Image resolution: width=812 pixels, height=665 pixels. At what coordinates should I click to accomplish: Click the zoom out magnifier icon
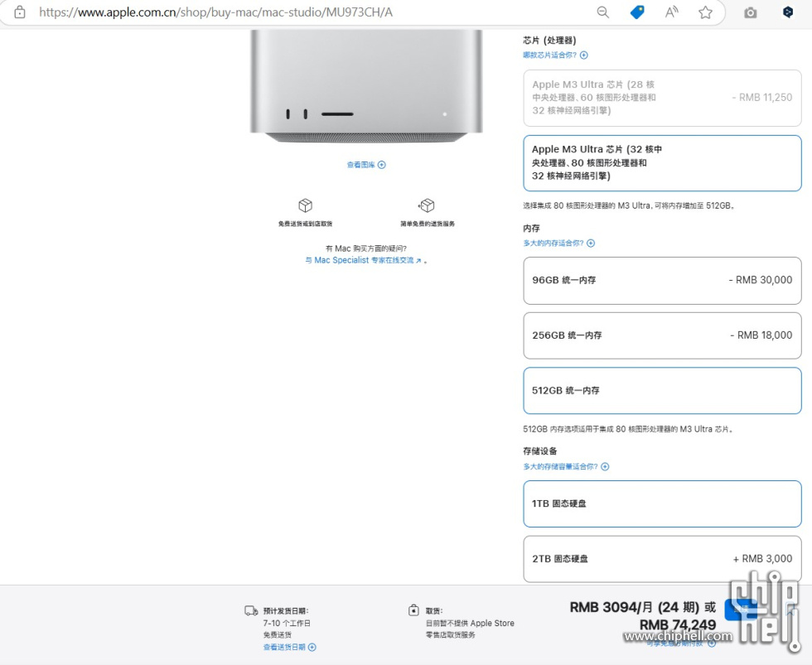point(603,12)
